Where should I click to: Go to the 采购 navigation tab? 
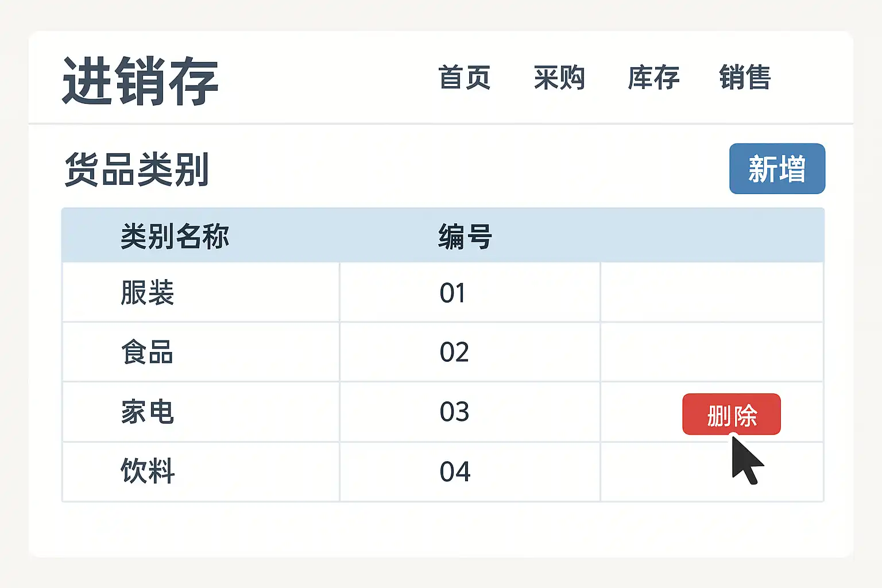point(559,78)
